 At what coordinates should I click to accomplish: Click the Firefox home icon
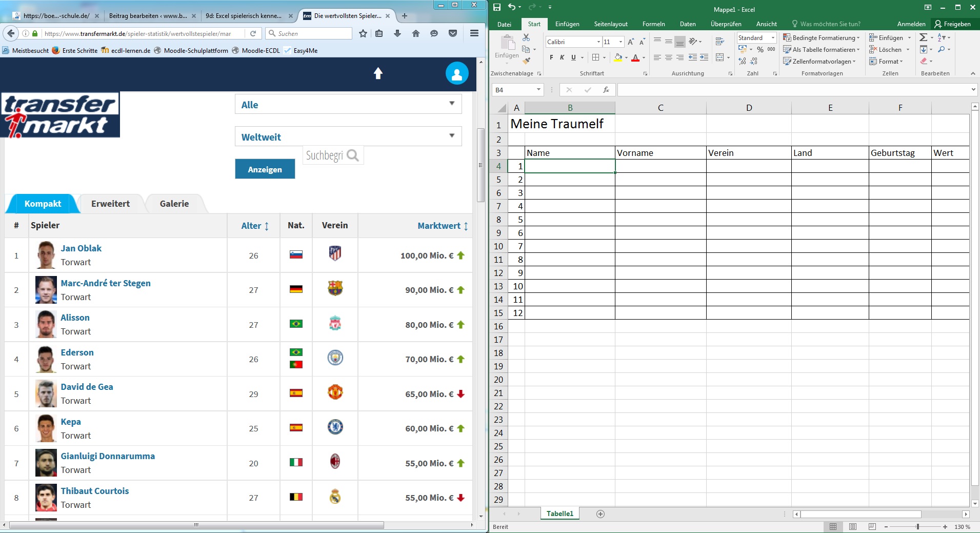(x=416, y=33)
